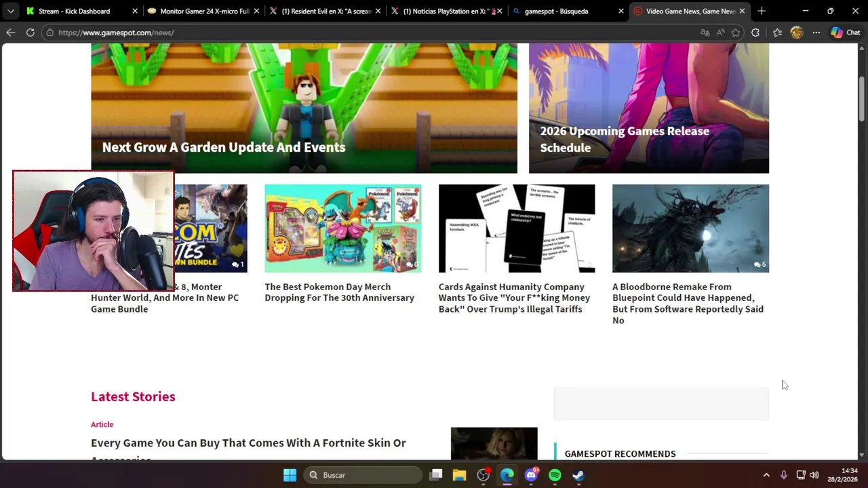The image size is (868, 488).
Task: Open a new browser tab
Action: point(762,11)
